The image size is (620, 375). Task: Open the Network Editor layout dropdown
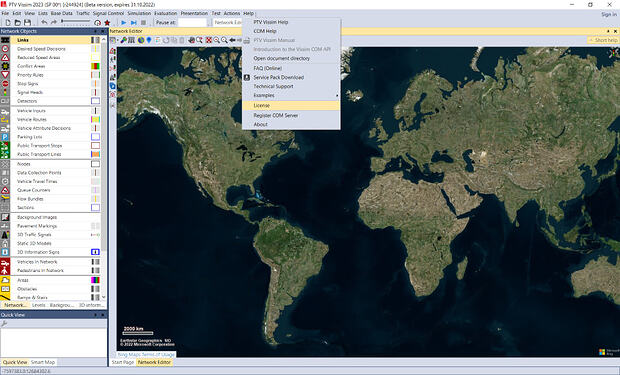[x=228, y=23]
